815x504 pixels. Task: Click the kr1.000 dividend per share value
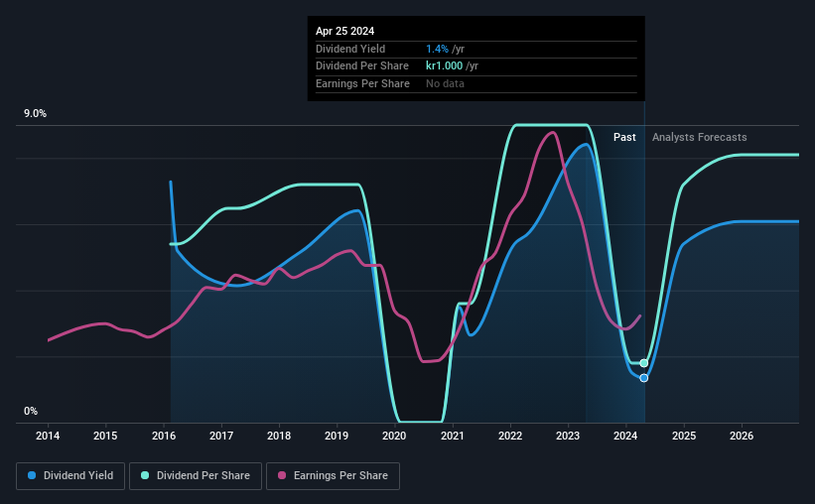coord(445,66)
